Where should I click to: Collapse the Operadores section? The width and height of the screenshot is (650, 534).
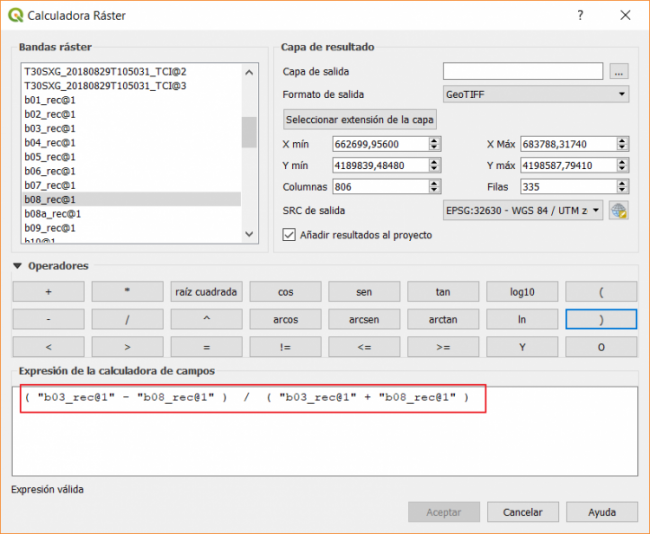tap(17, 266)
